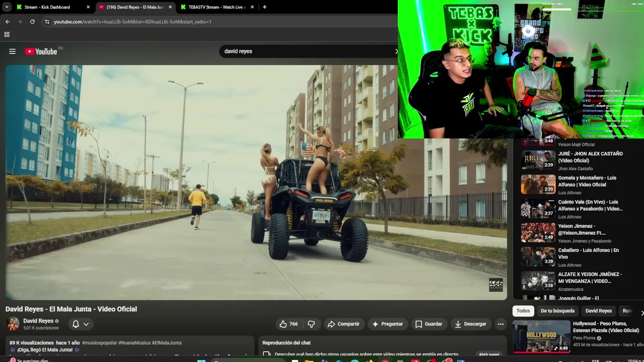Viewport: 644px width, 362px height.
Task: Dislike the El Mala Junta video
Action: click(x=311, y=324)
